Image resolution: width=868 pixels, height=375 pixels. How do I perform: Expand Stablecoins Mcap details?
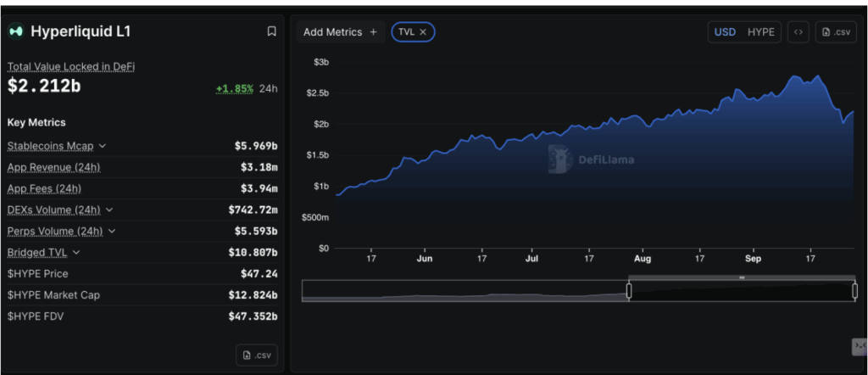point(103,146)
